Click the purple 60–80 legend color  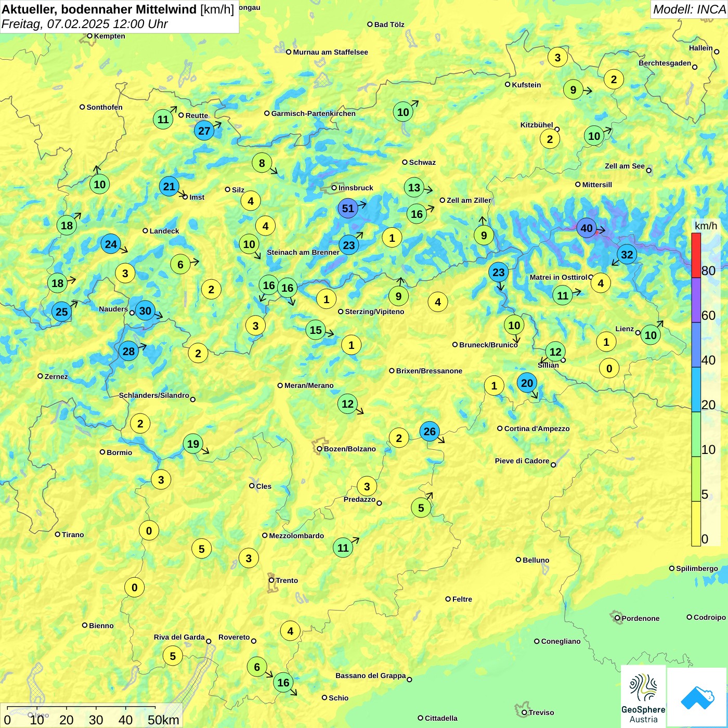click(696, 301)
